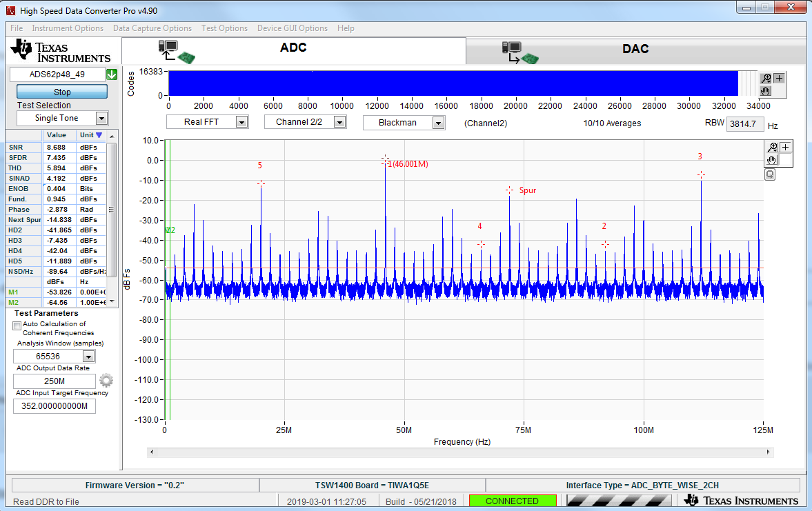Open the Real FFT plot type dropdown

[242, 122]
